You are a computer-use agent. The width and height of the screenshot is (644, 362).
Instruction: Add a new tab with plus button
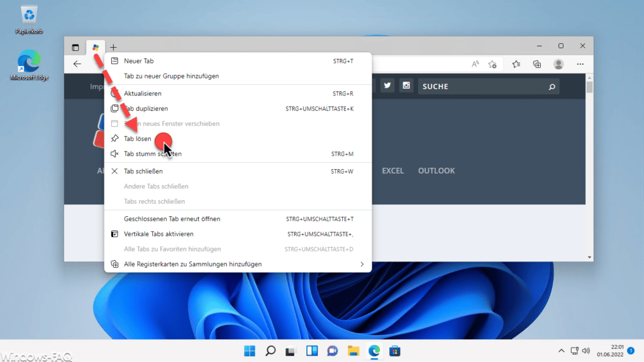coord(113,48)
